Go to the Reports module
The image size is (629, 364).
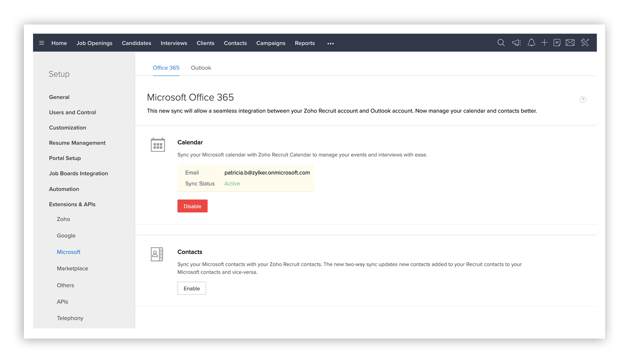click(304, 43)
